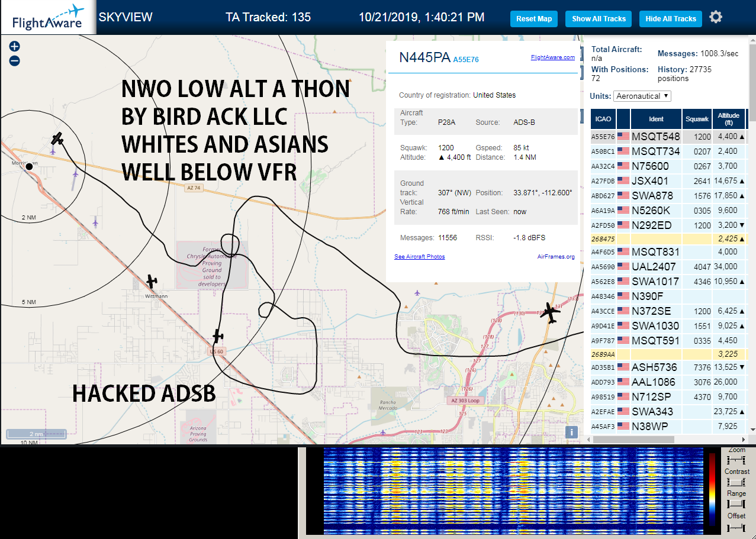Select the SWA1017 aircraft row
Viewport: 756px width, 539px height.
pos(668,282)
